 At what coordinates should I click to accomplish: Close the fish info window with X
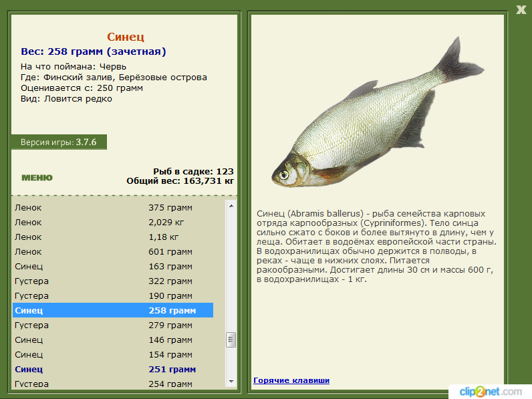[521, 9]
